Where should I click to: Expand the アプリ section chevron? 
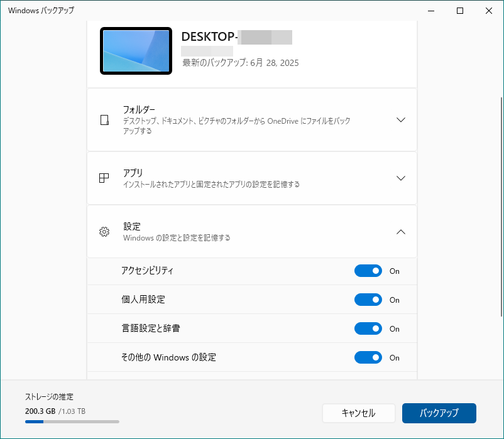pos(401,178)
